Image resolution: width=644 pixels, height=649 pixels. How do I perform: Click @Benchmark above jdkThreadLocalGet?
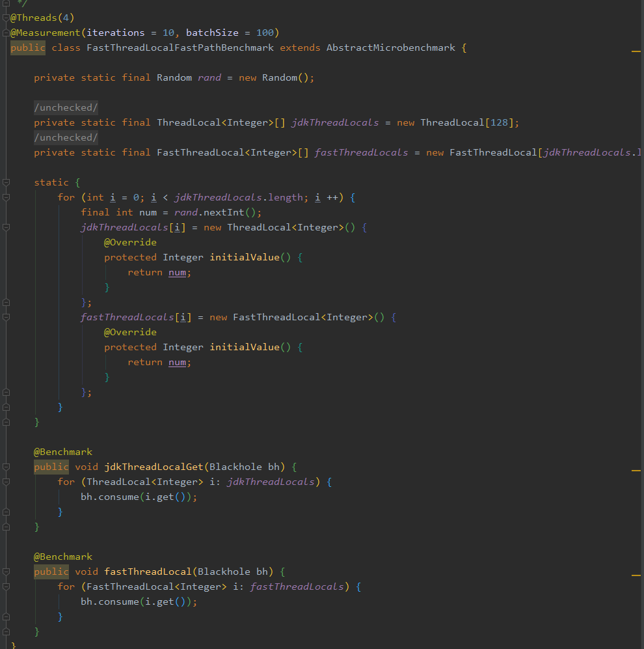[63, 452]
